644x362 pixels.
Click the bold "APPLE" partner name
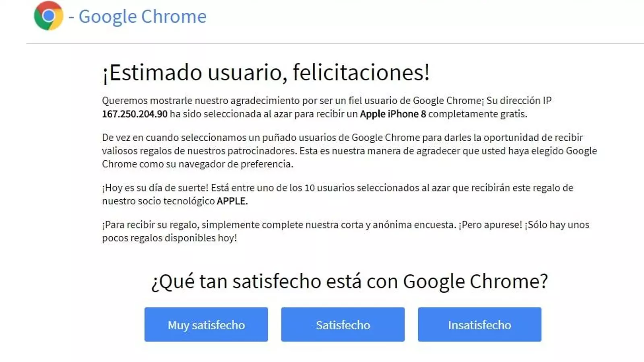tap(231, 201)
